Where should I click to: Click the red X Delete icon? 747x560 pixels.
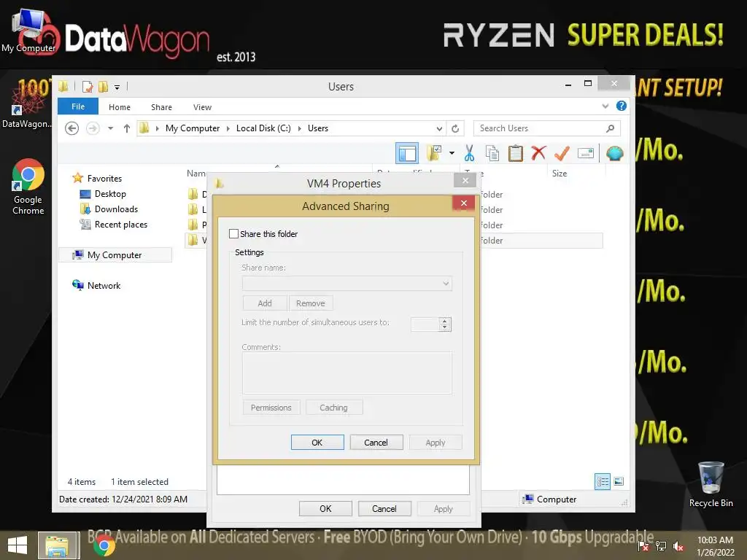point(538,153)
